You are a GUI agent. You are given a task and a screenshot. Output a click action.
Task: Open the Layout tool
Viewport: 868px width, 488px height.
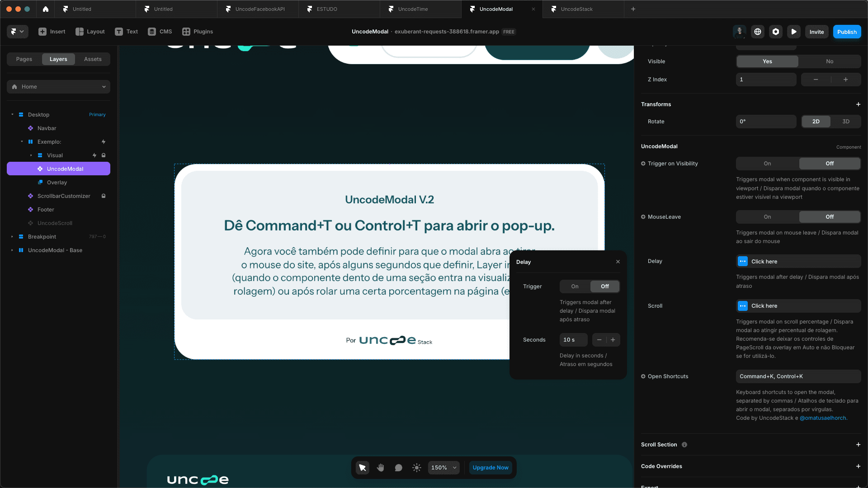[x=90, y=32]
